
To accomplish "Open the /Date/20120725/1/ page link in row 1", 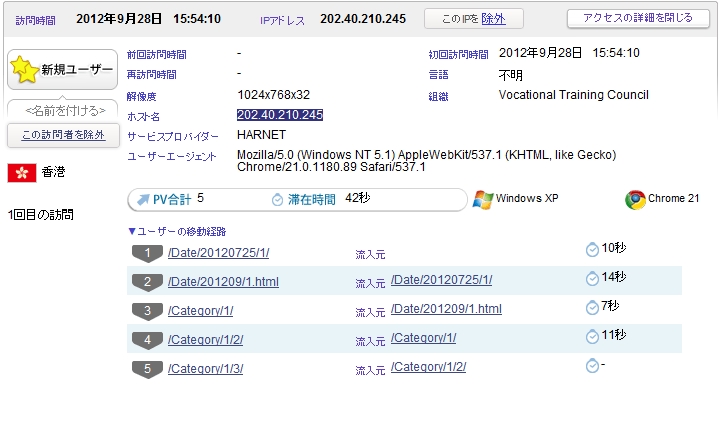I will (x=218, y=252).
